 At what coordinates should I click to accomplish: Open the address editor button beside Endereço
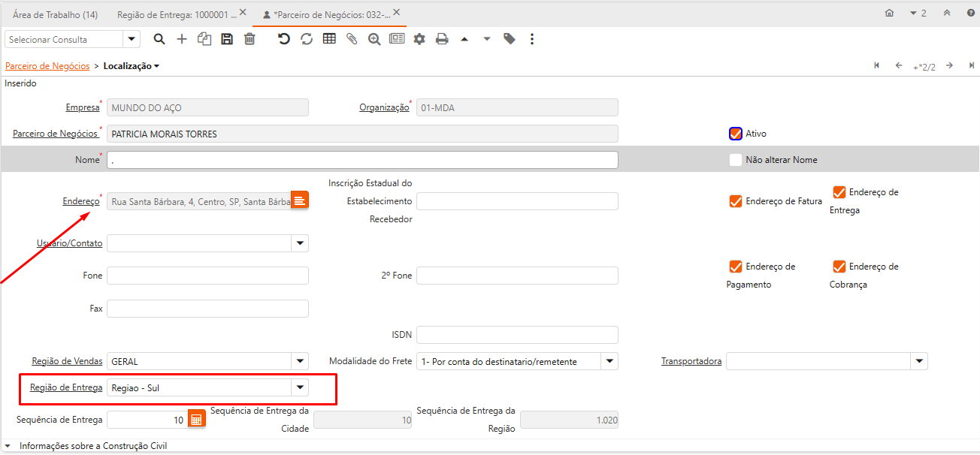coord(300,200)
